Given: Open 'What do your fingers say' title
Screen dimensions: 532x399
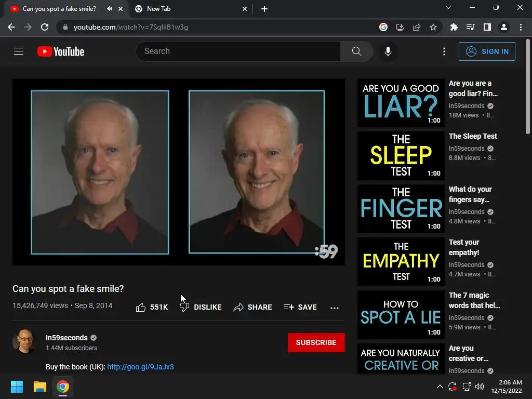Looking at the screenshot, I should pyautogui.click(x=470, y=194).
